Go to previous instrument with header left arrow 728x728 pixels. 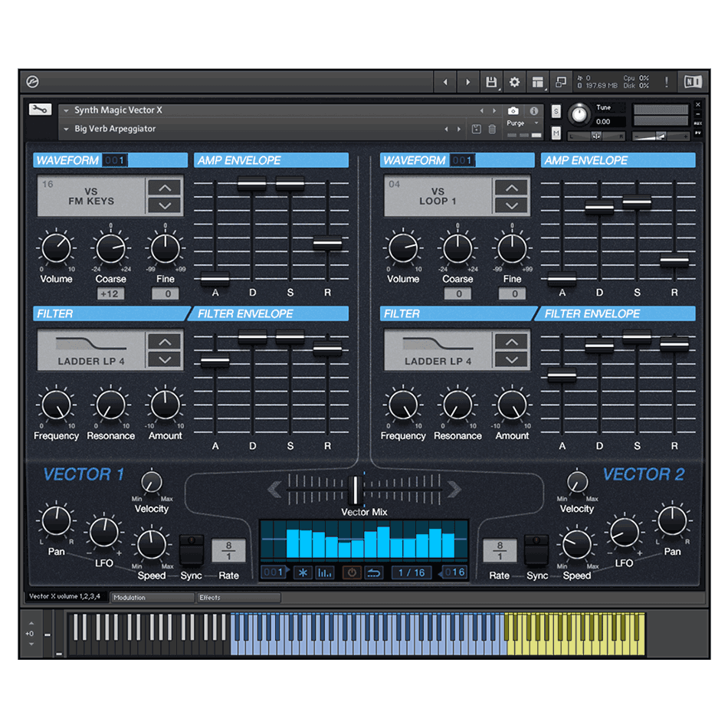pos(445,82)
